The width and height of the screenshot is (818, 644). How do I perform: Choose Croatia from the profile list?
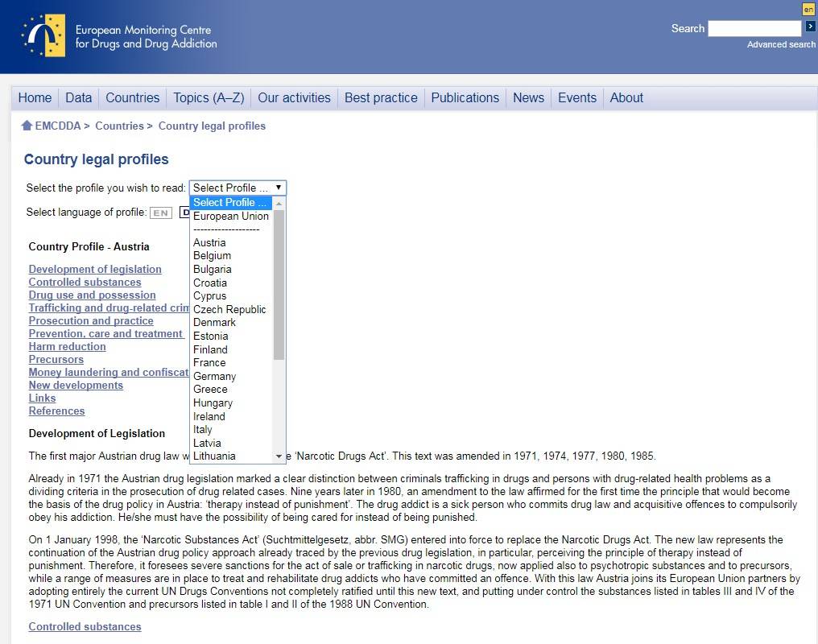pos(231,283)
